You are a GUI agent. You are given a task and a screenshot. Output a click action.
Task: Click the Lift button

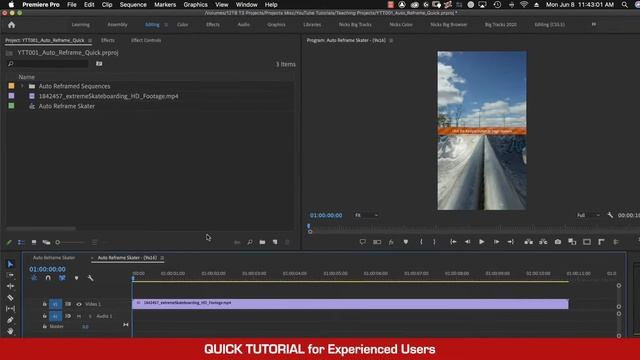(529, 242)
